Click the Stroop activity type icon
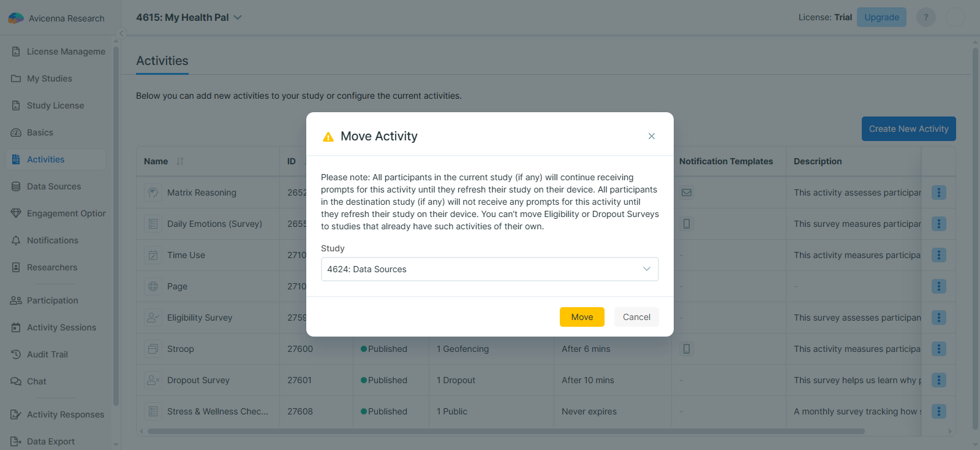The height and width of the screenshot is (450, 980). click(x=153, y=349)
